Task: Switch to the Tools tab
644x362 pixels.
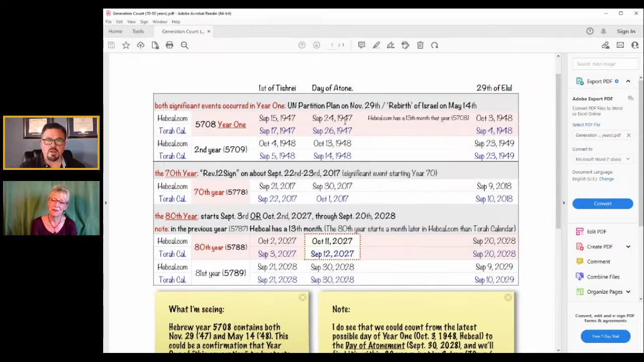Action: tap(138, 31)
